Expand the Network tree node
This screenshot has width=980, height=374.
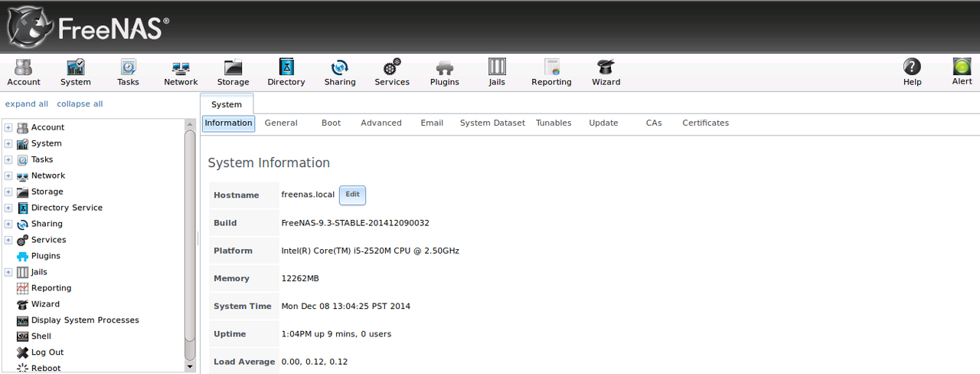click(x=8, y=176)
